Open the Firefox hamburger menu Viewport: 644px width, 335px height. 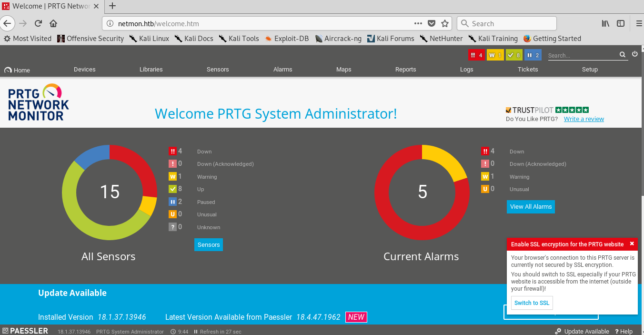(639, 23)
